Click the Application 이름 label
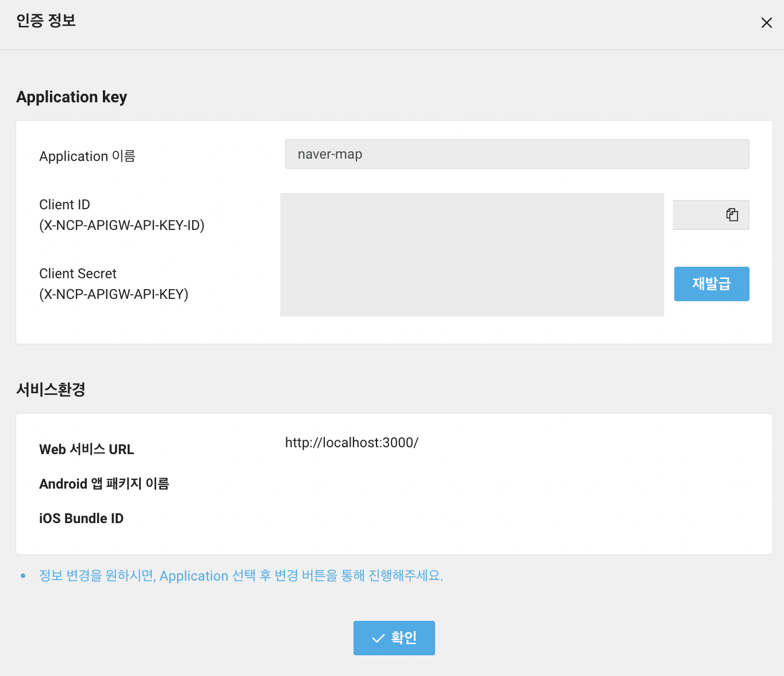Image resolution: width=784 pixels, height=676 pixels. click(x=87, y=156)
